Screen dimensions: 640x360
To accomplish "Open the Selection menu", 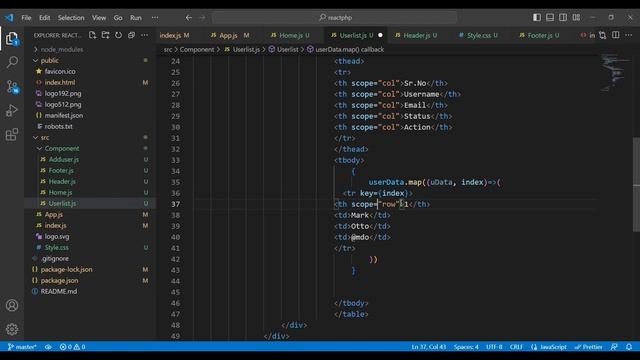I will click(x=71, y=18).
